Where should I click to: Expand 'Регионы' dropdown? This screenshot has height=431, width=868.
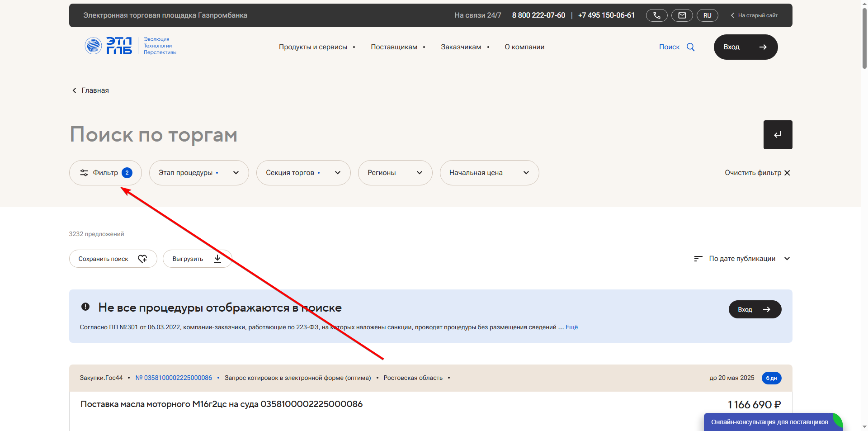pos(395,173)
